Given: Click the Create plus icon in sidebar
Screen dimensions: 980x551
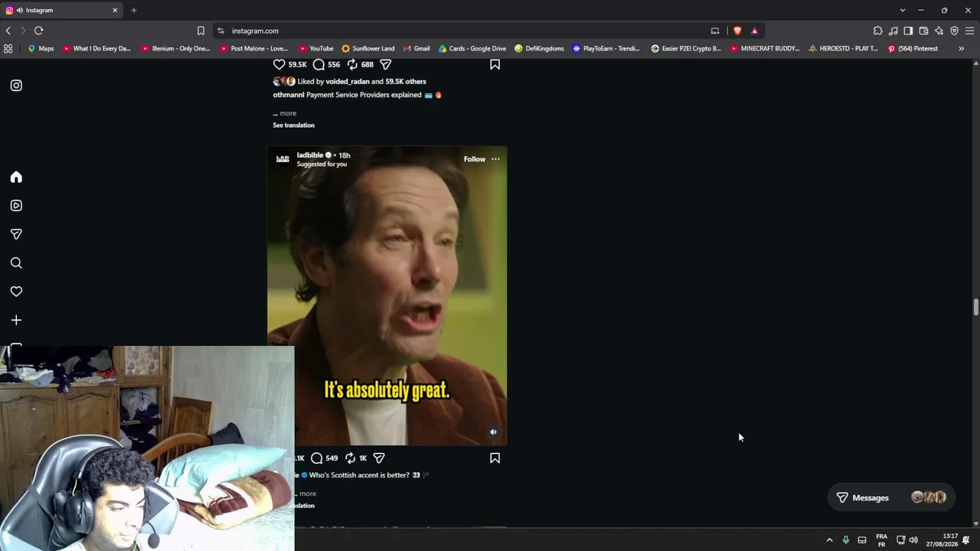Looking at the screenshot, I should click(x=16, y=320).
